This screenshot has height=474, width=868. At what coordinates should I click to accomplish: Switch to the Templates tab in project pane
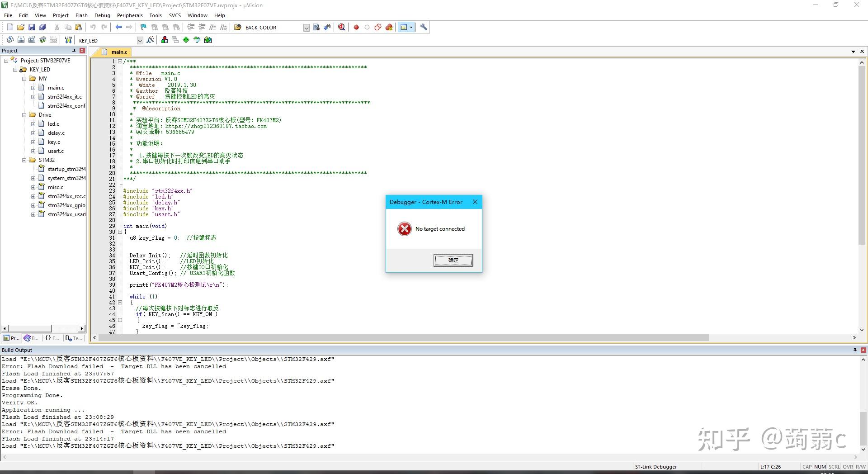pyautogui.click(x=74, y=338)
